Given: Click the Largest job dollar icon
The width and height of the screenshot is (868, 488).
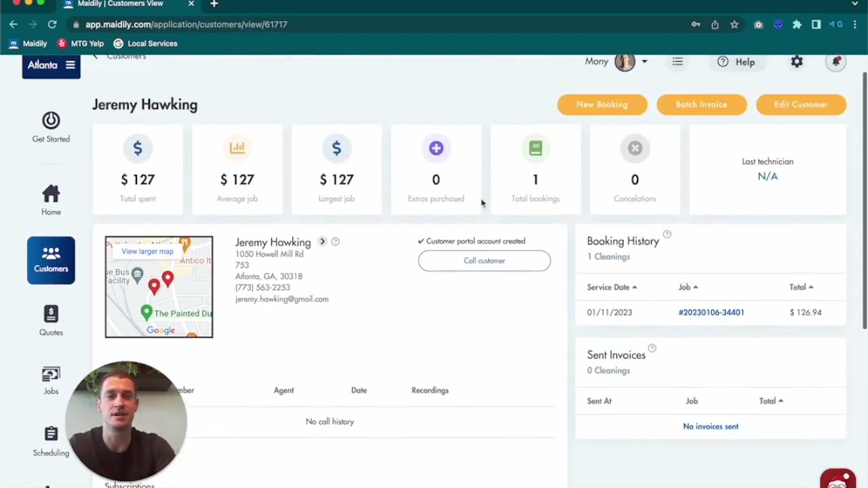Looking at the screenshot, I should 336,148.
